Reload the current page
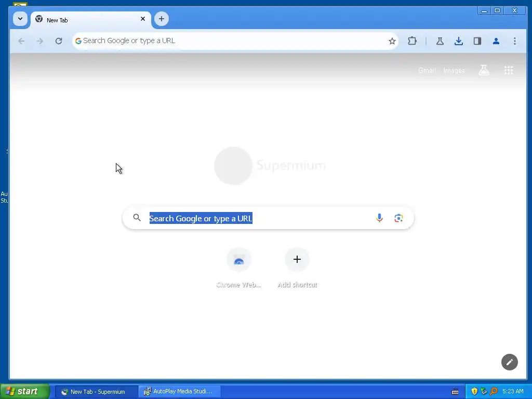The width and height of the screenshot is (532, 399). (59, 41)
